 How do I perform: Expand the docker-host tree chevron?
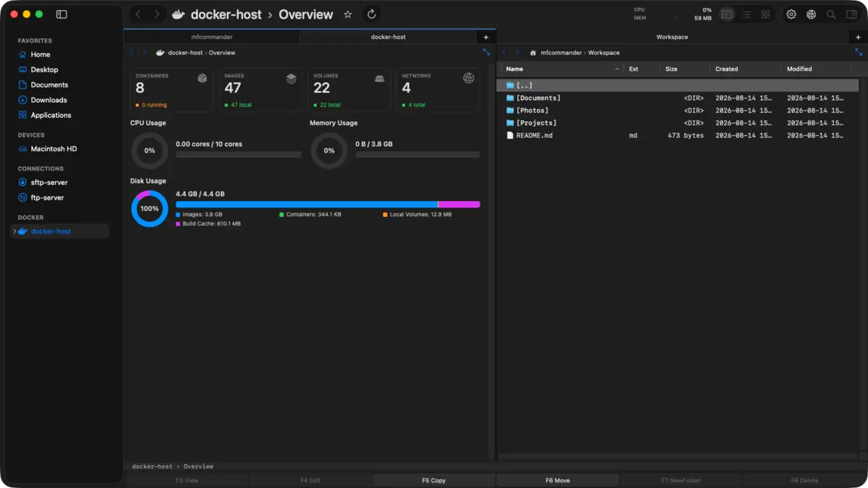[x=14, y=231]
